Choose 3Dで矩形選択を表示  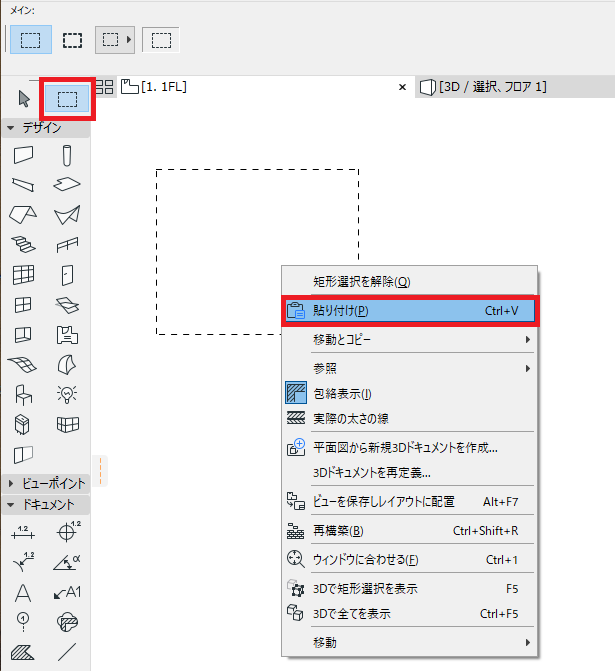click(x=410, y=589)
